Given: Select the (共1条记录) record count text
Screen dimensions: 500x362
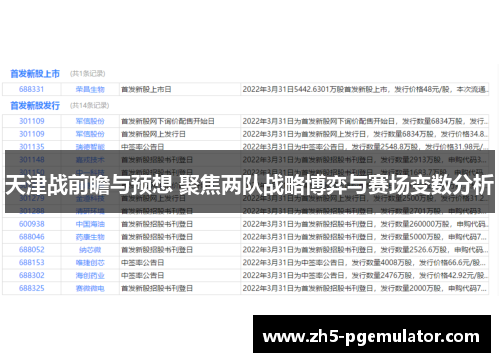Looking at the screenshot, I should click(x=88, y=74).
